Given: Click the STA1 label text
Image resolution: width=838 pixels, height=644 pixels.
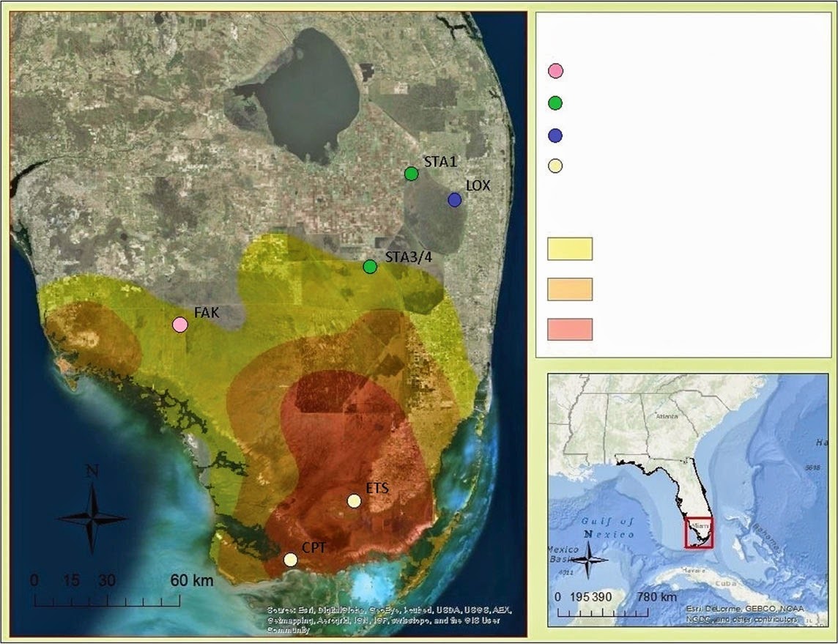Looking at the screenshot, I should [441, 161].
